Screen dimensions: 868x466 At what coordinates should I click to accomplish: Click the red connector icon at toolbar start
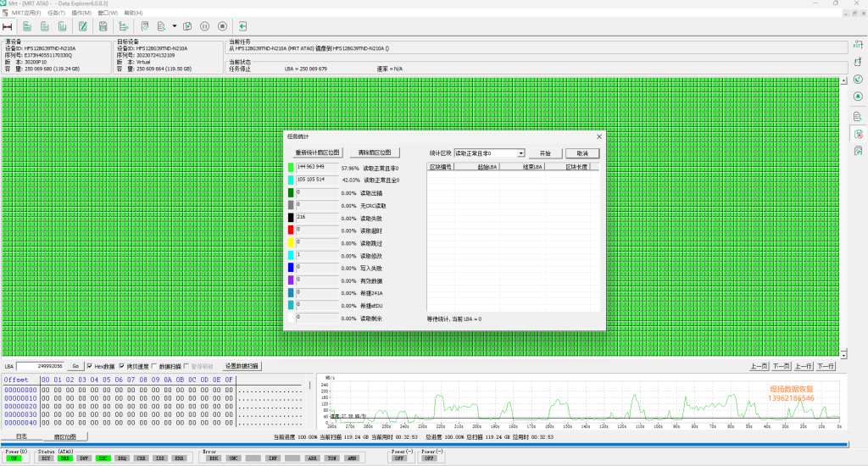click(7, 26)
